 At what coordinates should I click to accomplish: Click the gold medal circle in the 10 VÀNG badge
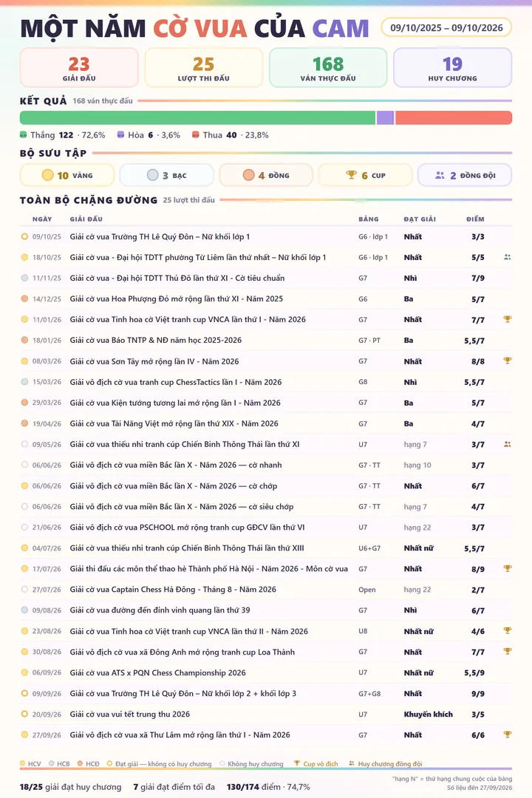[x=47, y=175]
